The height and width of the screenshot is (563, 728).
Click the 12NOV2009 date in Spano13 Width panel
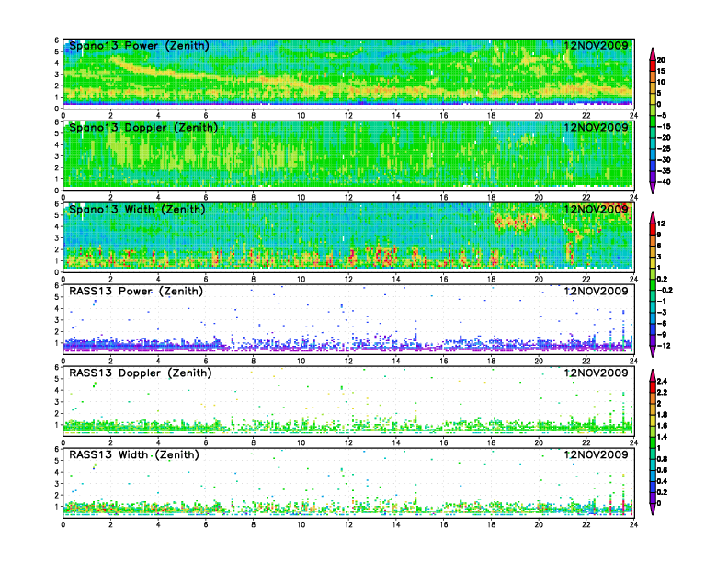[x=596, y=210]
